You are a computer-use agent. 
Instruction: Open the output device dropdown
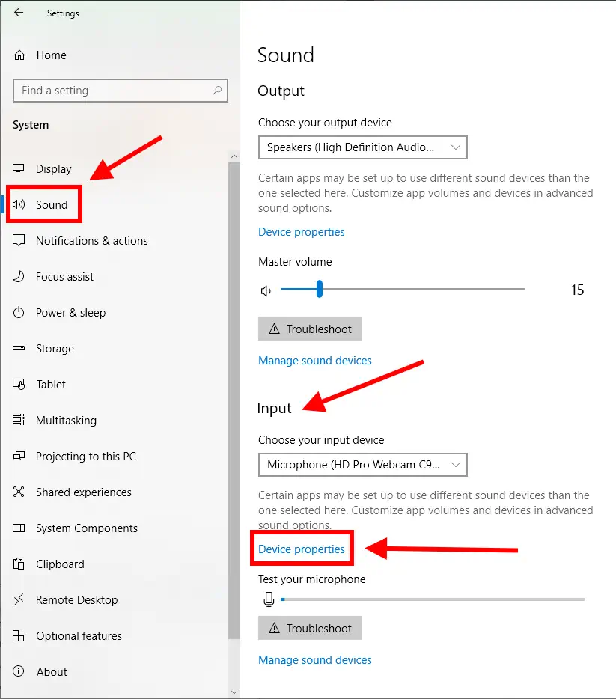[362, 147]
